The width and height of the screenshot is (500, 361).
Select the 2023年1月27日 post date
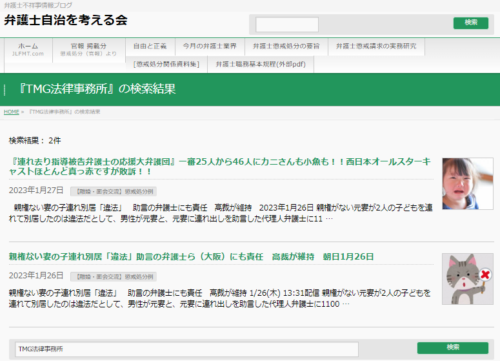point(36,190)
